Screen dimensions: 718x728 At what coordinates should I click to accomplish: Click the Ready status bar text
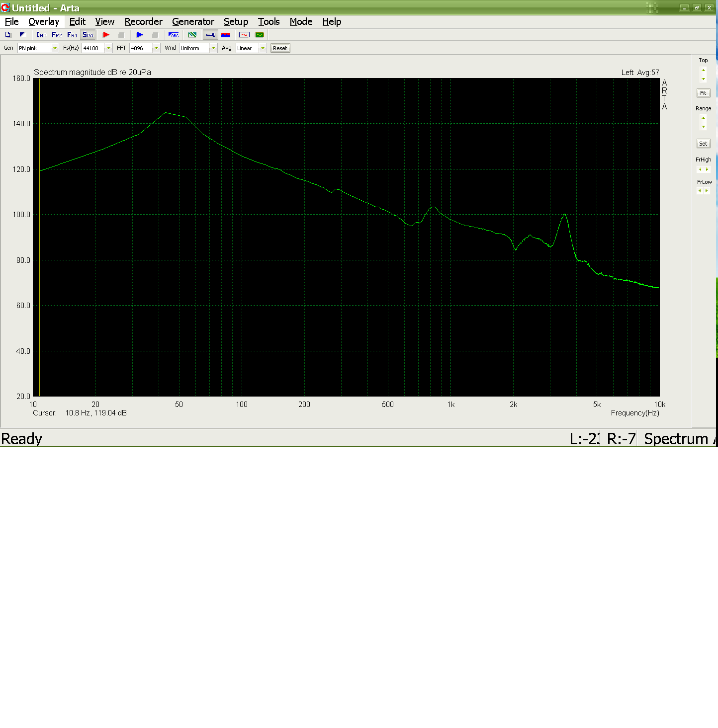tap(22, 439)
